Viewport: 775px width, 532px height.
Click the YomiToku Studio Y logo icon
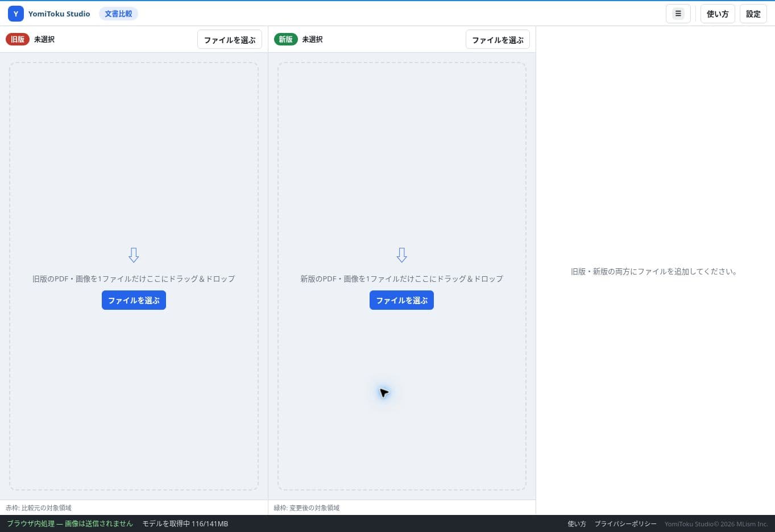[16, 14]
